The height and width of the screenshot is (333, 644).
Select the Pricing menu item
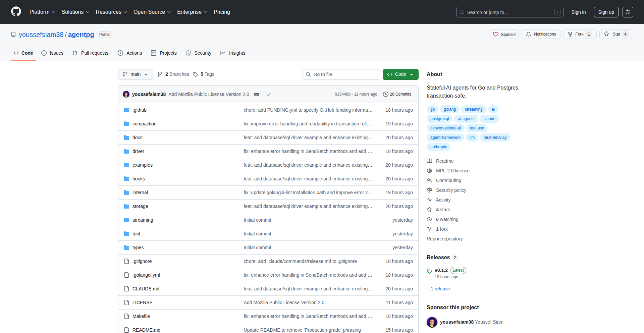[x=222, y=12]
